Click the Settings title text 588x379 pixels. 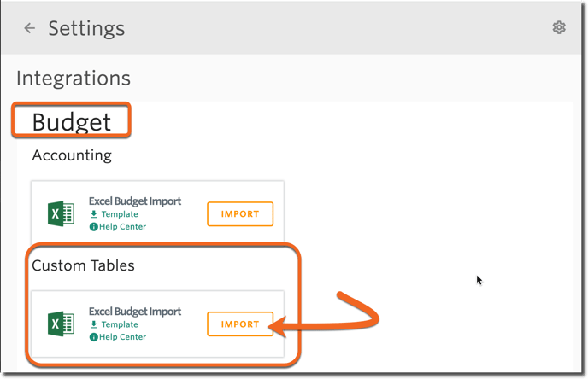(86, 28)
